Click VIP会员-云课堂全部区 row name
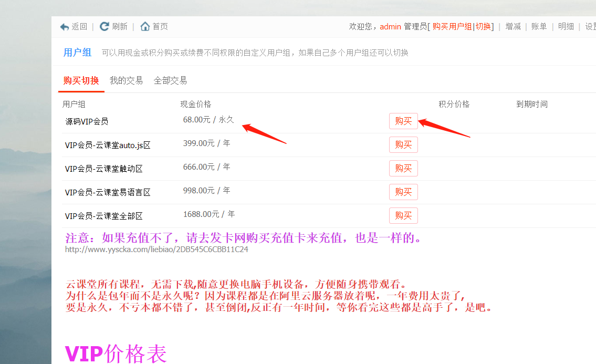 pos(104,216)
